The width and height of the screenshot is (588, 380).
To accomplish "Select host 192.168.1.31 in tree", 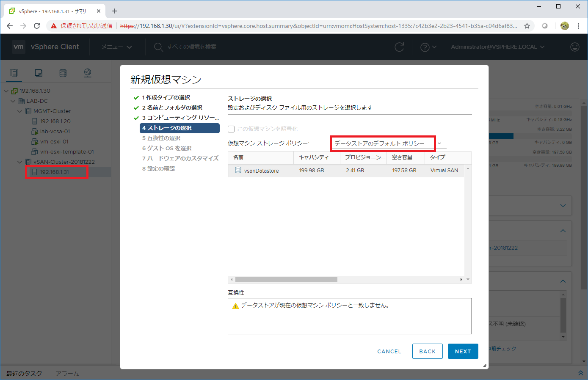I will [54, 172].
